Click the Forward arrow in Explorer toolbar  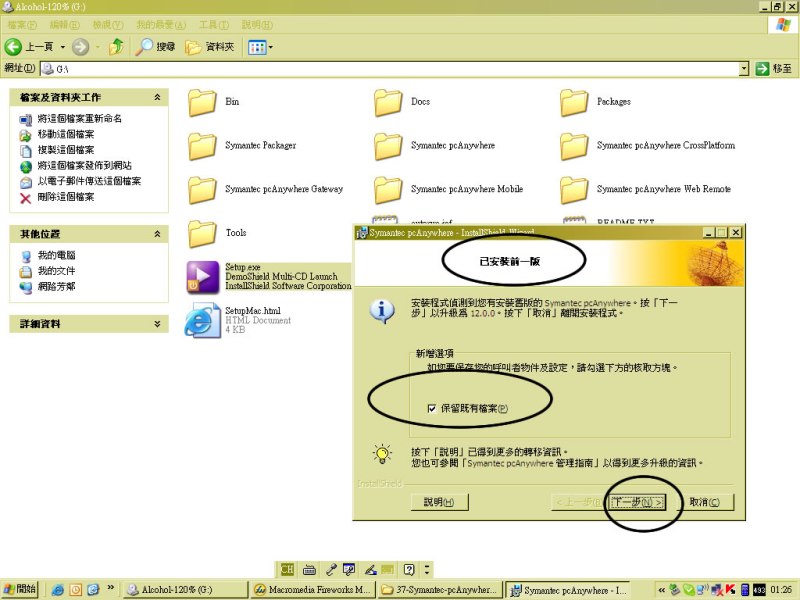tap(80, 47)
